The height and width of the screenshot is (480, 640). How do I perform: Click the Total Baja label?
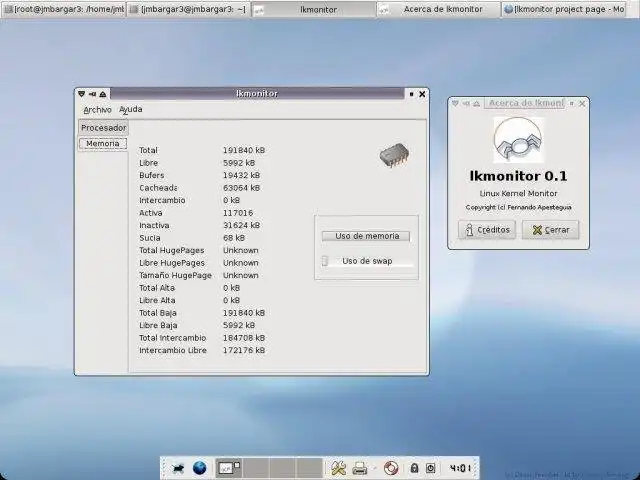[x=158, y=313]
